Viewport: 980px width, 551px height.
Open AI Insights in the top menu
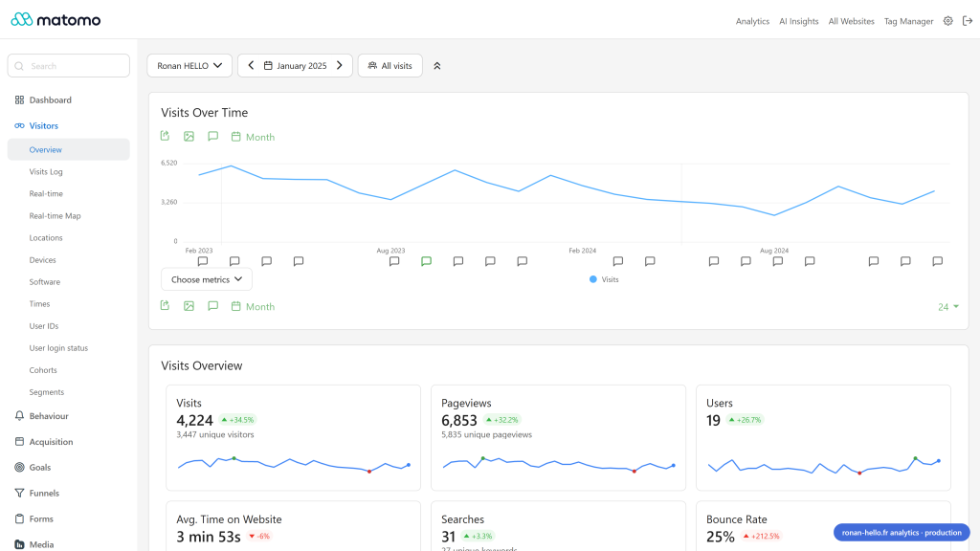(x=799, y=21)
